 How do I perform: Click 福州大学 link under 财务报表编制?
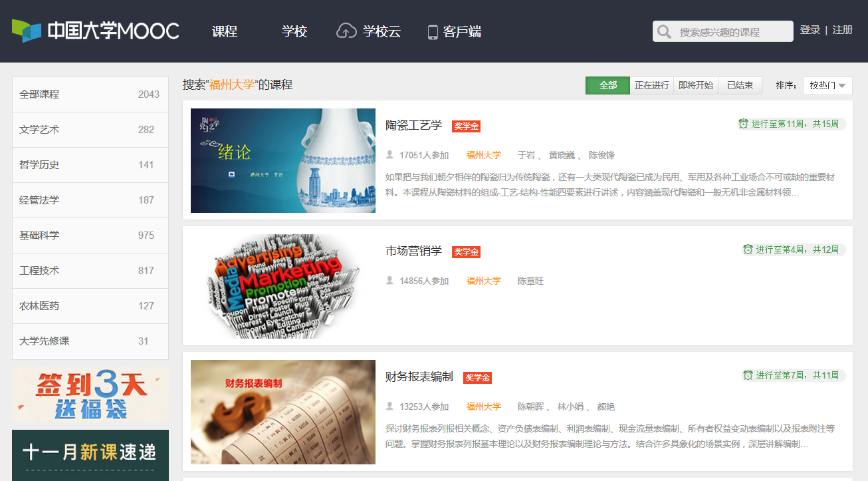(484, 406)
